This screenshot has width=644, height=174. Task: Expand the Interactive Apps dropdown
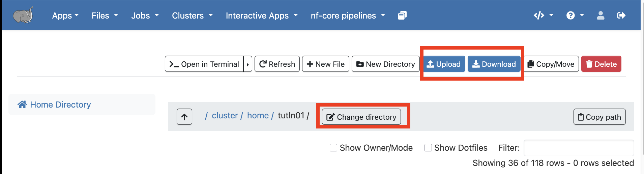(262, 16)
